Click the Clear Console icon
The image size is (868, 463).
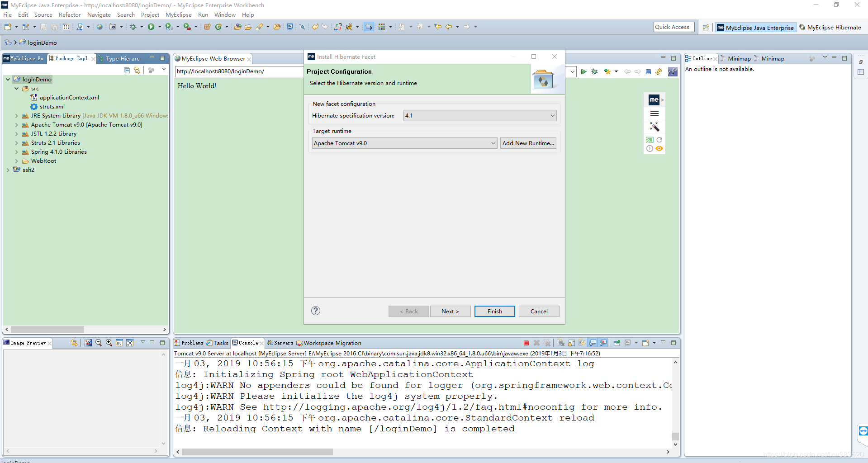[x=561, y=343]
